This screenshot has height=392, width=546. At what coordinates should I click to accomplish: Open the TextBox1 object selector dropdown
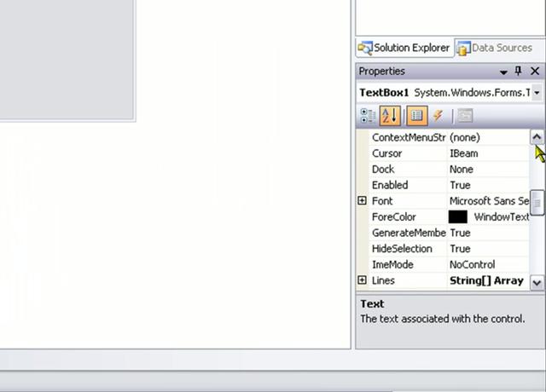pos(537,93)
